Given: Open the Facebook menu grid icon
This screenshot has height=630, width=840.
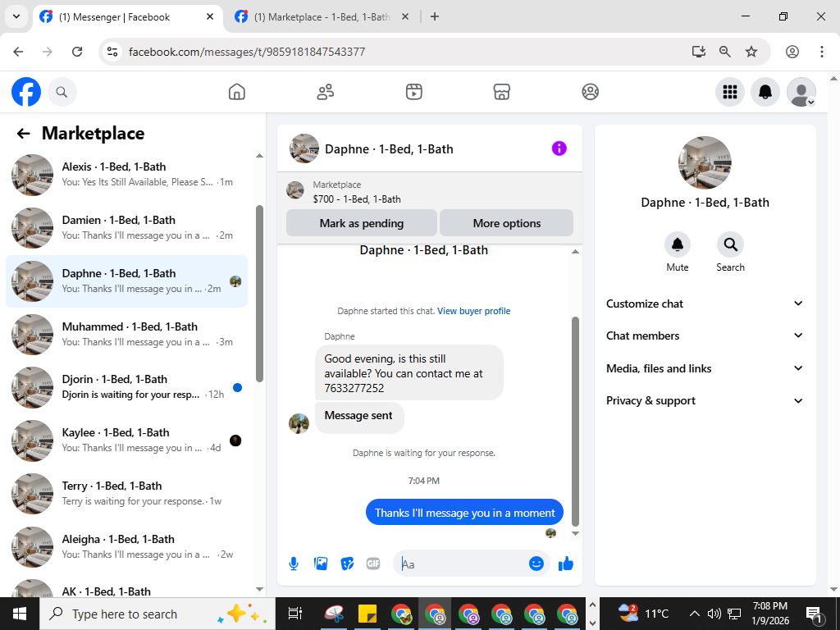Looking at the screenshot, I should 729,92.
